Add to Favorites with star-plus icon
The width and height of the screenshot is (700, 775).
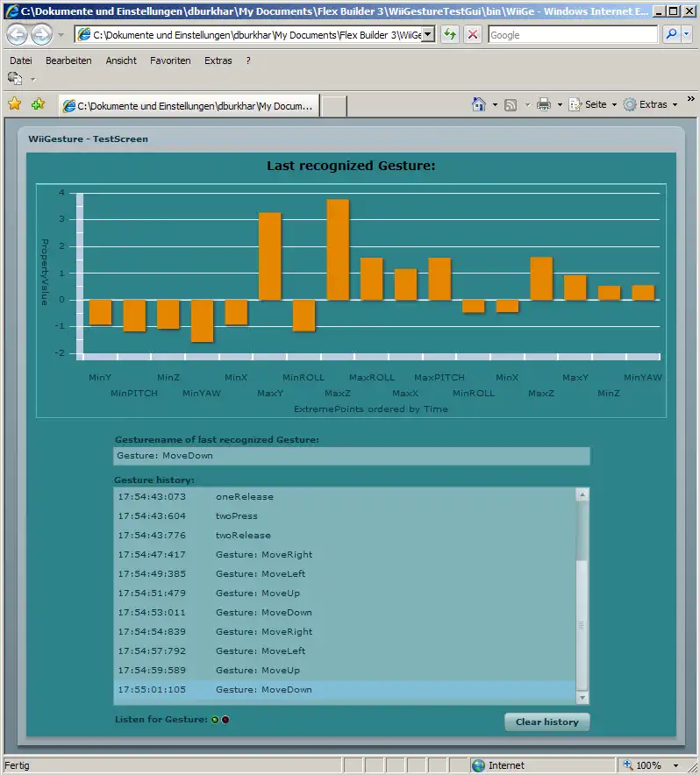[38, 104]
